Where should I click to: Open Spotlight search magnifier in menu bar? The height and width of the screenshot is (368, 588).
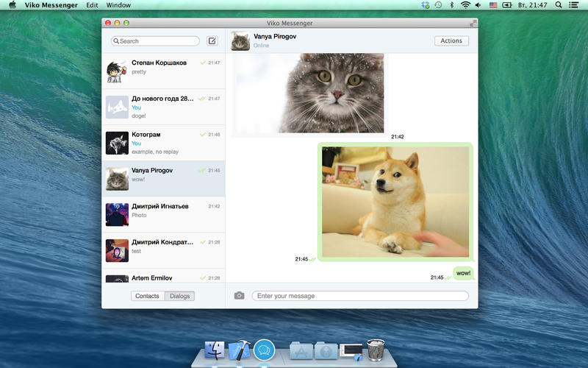[x=559, y=5]
